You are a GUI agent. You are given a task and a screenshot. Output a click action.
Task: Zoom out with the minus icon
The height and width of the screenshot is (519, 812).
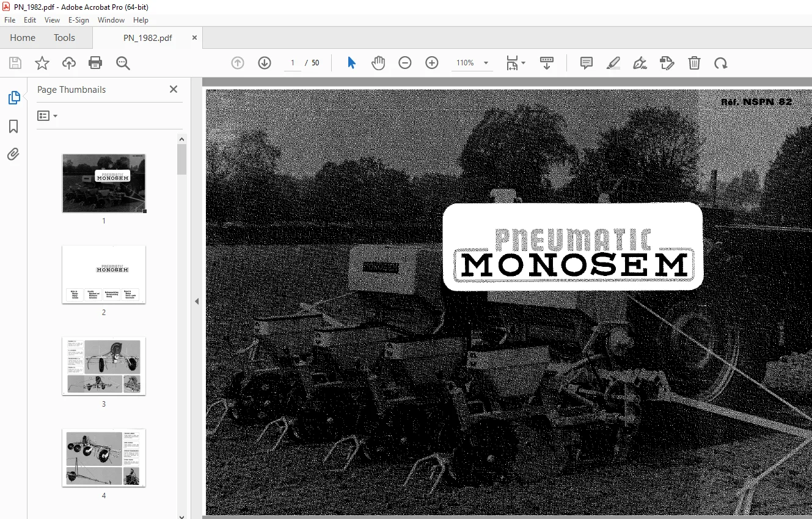[405, 63]
